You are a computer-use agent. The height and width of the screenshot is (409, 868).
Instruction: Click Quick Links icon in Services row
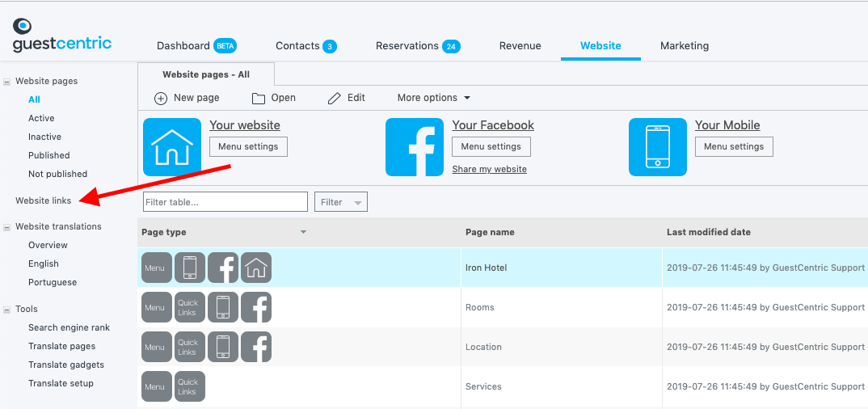[190, 386]
